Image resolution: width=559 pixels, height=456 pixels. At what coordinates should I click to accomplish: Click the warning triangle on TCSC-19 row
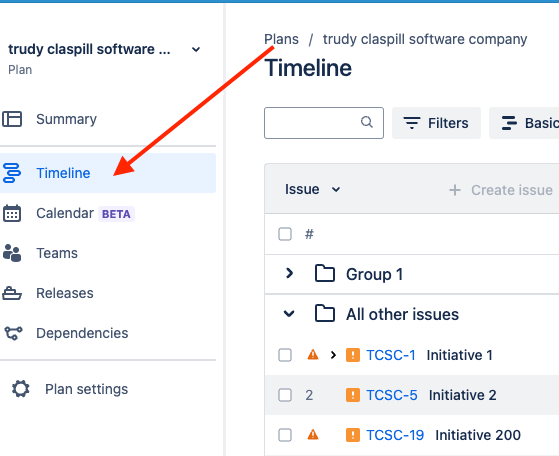(313, 435)
